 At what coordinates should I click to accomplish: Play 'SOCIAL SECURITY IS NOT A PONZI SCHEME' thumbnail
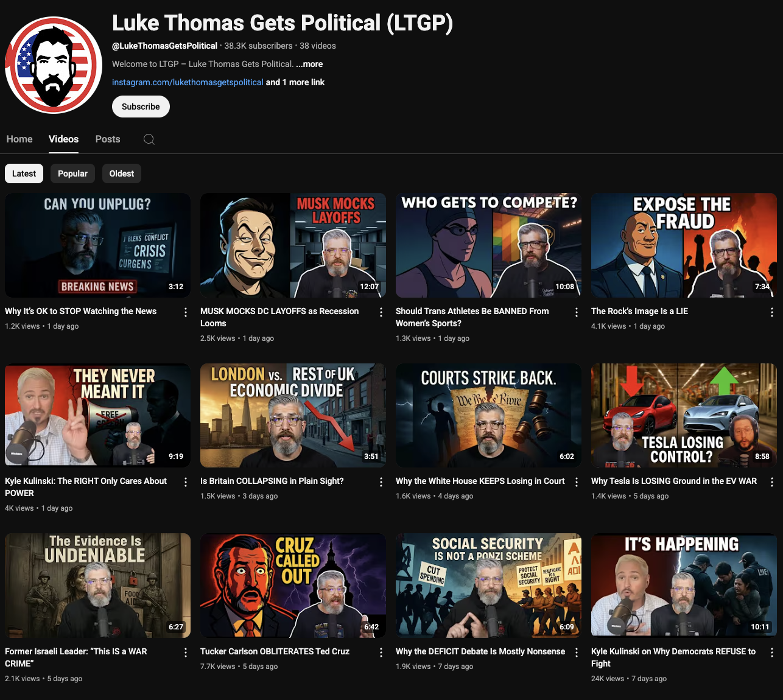(488, 586)
